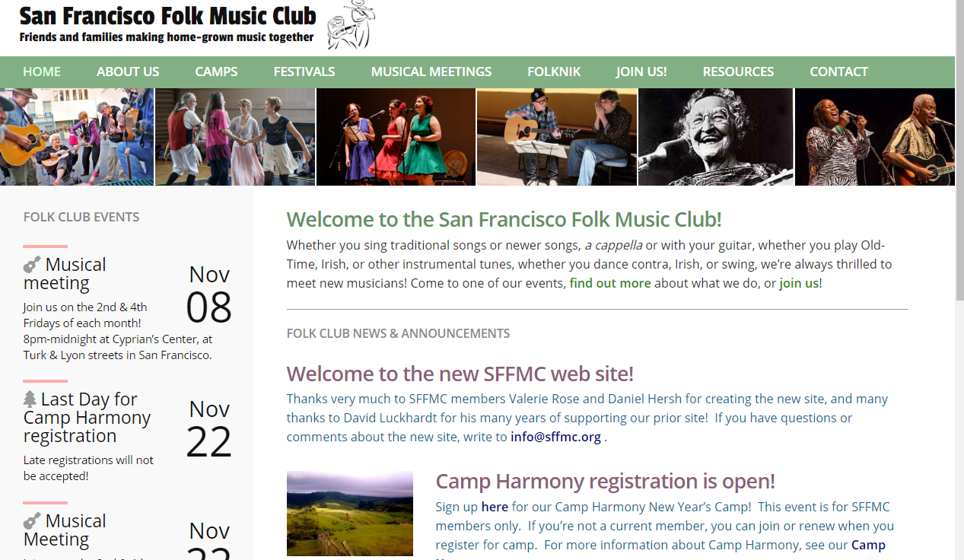The width and height of the screenshot is (964, 560).
Task: Open the HOME menu item
Action: point(42,72)
